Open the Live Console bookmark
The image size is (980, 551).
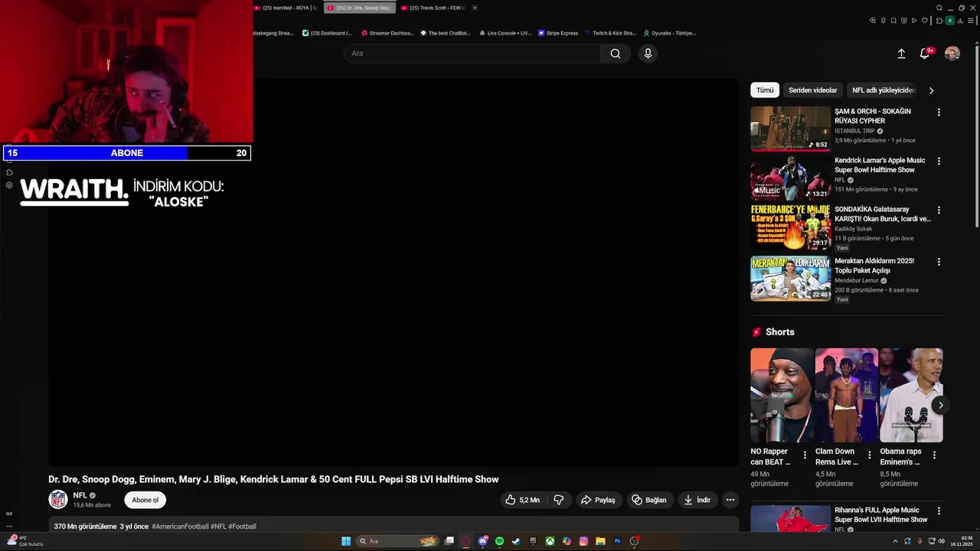point(505,33)
